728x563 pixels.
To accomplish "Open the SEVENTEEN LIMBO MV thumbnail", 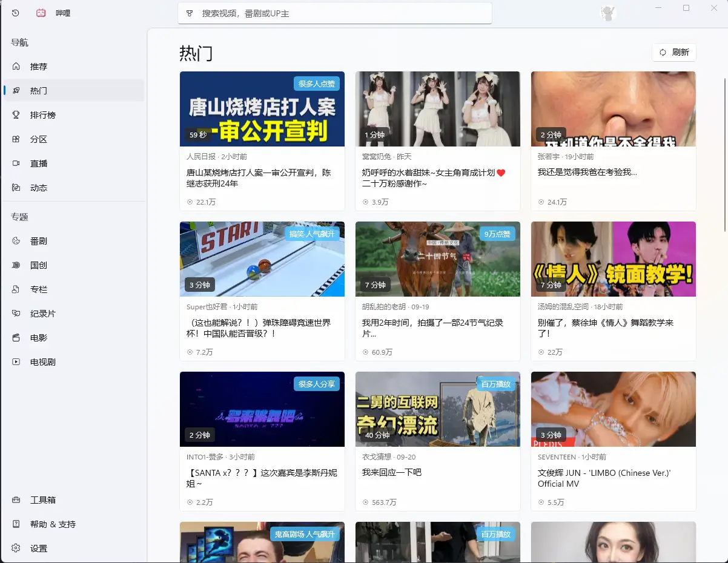I will tap(614, 409).
